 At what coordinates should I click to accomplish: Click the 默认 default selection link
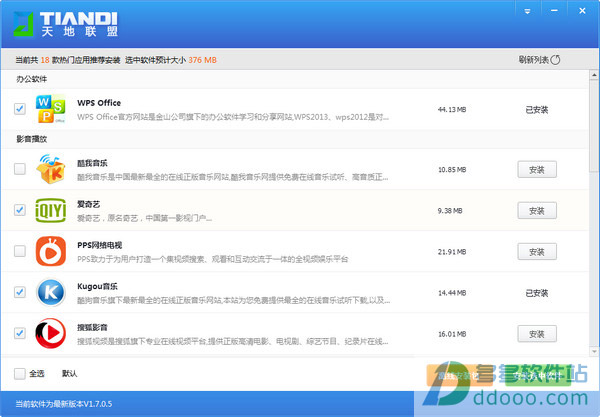pos(70,373)
